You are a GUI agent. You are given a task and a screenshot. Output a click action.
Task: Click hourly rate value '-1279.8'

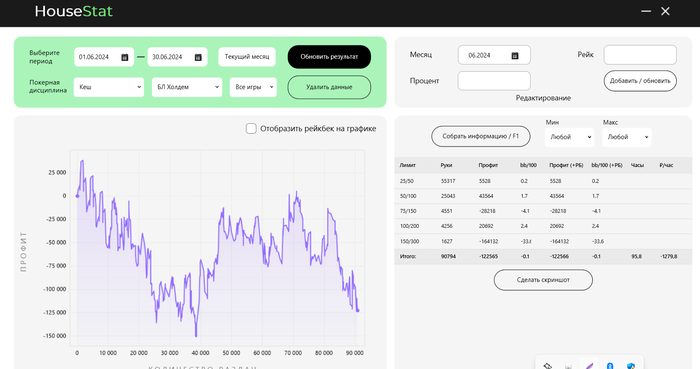click(668, 257)
